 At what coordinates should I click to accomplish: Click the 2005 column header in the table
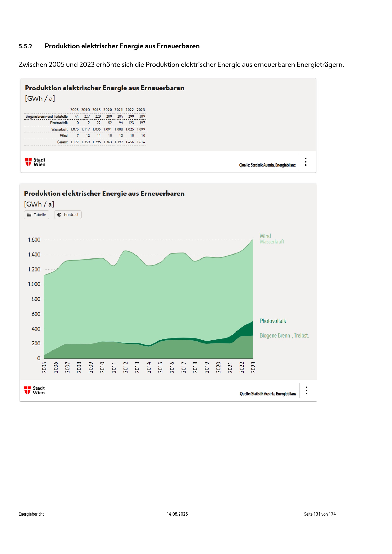point(74,110)
